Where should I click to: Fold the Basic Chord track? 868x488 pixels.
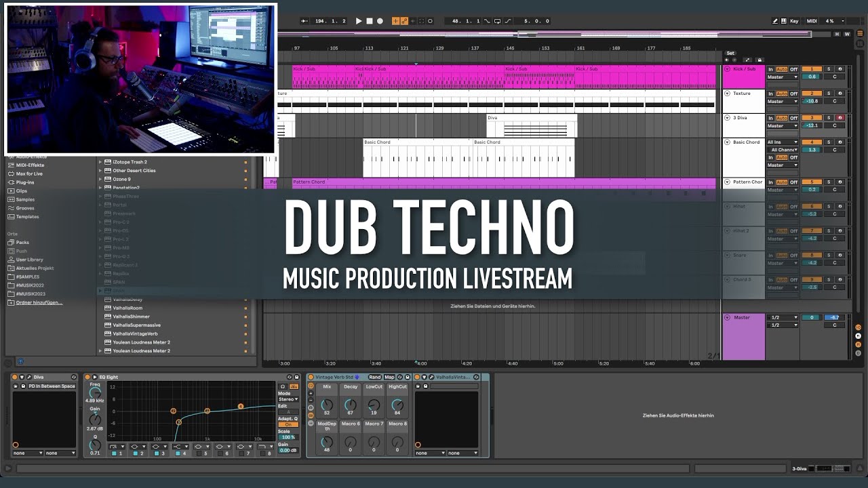point(728,142)
